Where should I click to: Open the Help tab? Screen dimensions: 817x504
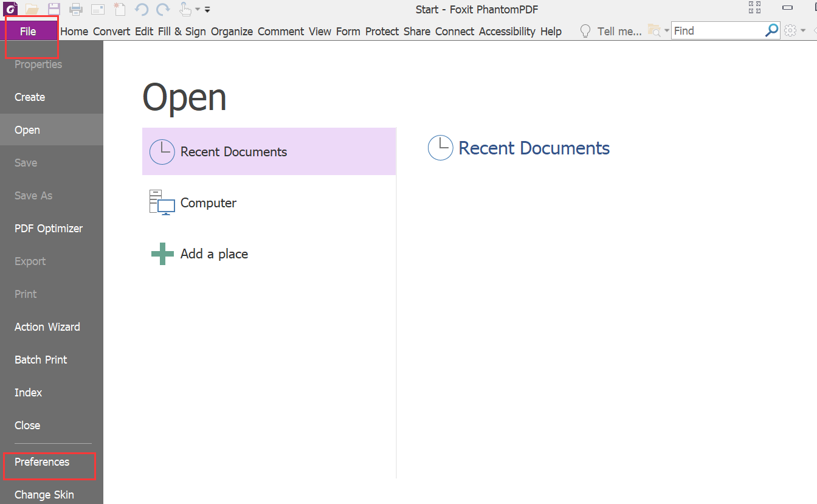(x=551, y=32)
